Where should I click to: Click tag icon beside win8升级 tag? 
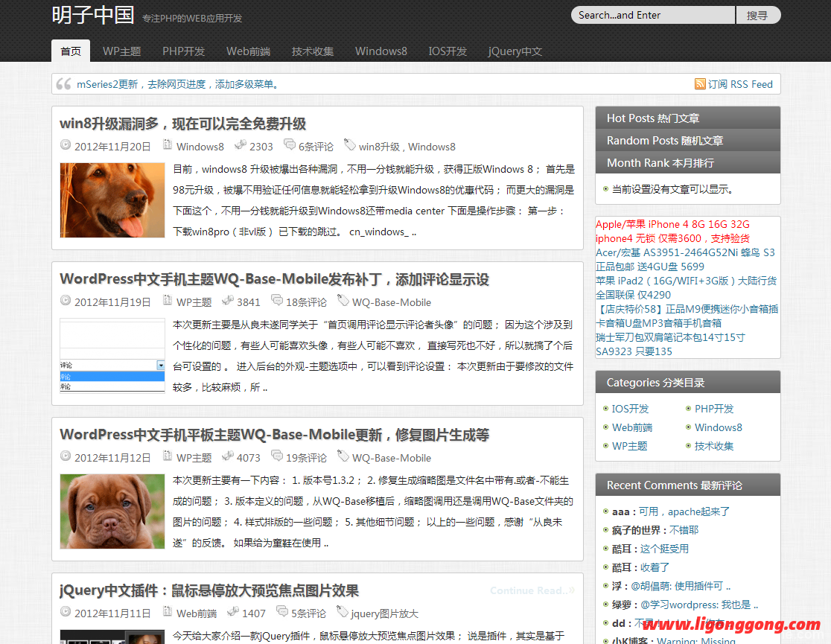click(x=350, y=144)
